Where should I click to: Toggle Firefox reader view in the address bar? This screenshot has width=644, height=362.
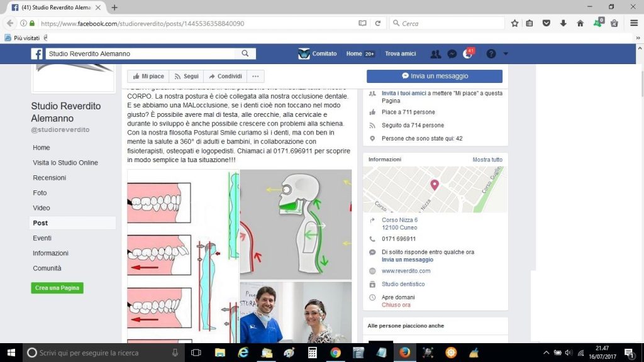pyautogui.click(x=362, y=23)
